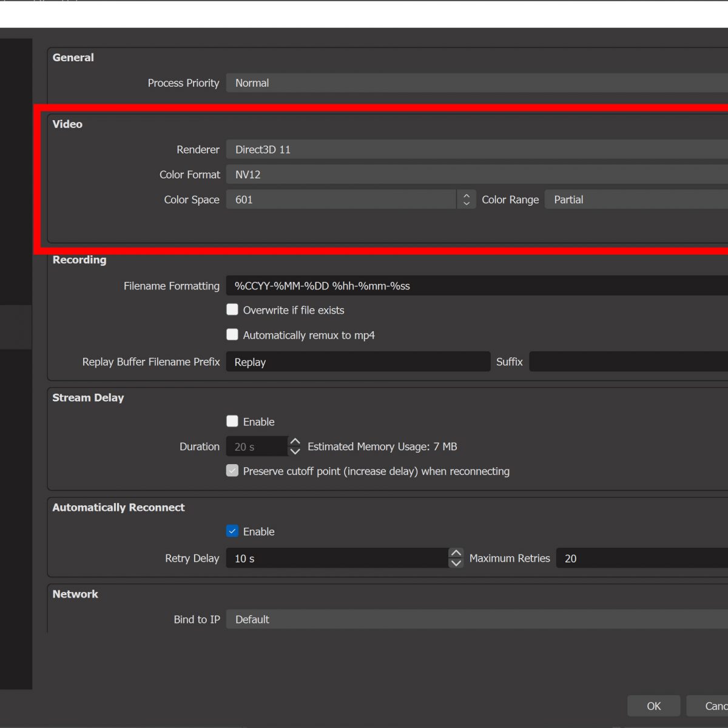This screenshot has width=728, height=728.
Task: Disable Automatically Reconnect Enable checkbox
Action: click(x=232, y=531)
